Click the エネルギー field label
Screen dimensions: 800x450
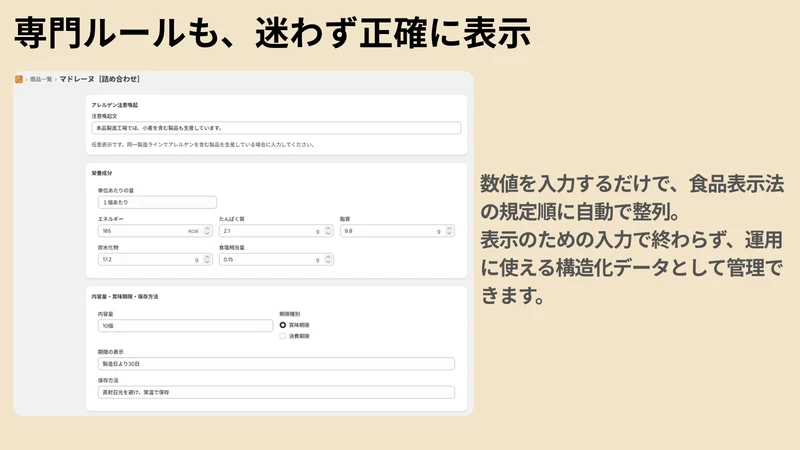[x=111, y=219]
